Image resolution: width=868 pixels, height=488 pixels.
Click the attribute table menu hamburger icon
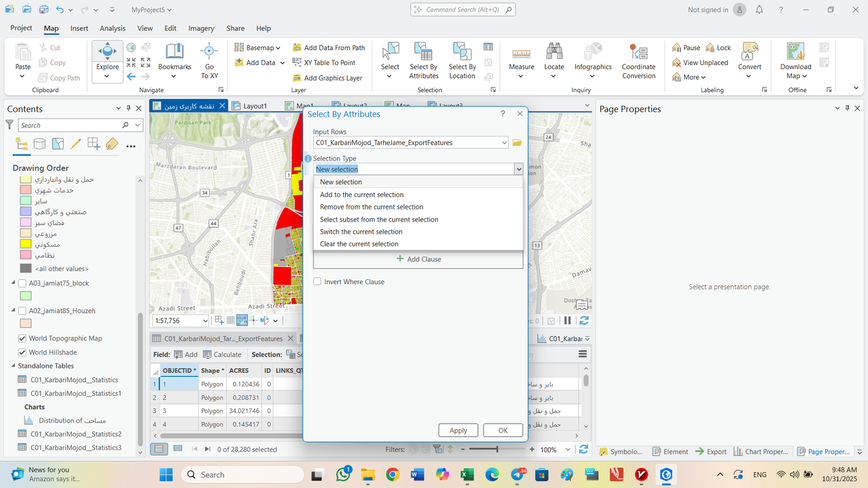(x=583, y=354)
